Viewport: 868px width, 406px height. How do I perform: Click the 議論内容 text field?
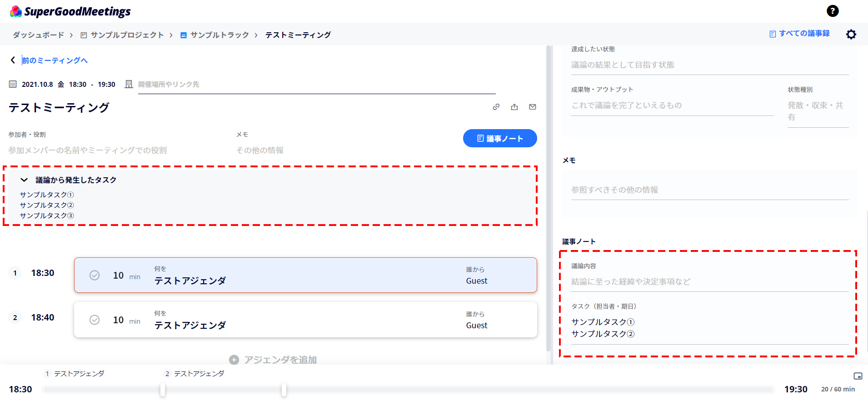(x=709, y=281)
